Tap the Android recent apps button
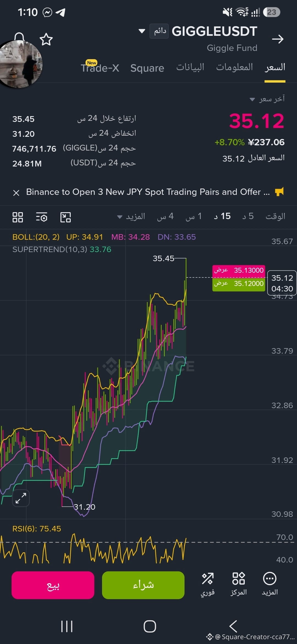Image resolution: width=297 pixels, height=644 pixels. (x=67, y=627)
